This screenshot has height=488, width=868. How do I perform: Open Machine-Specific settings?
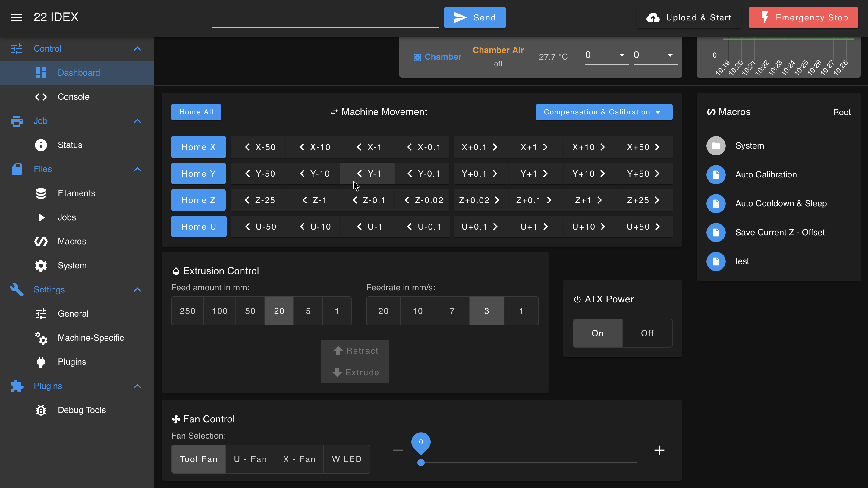77,338
